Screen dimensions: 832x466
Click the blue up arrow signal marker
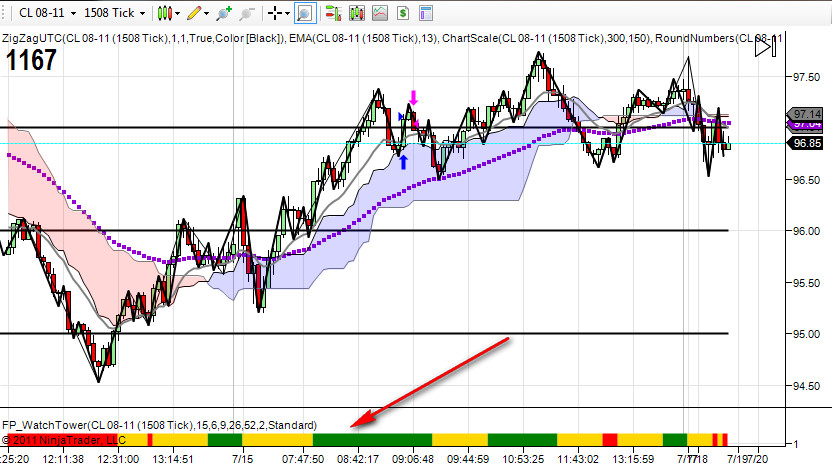(403, 162)
